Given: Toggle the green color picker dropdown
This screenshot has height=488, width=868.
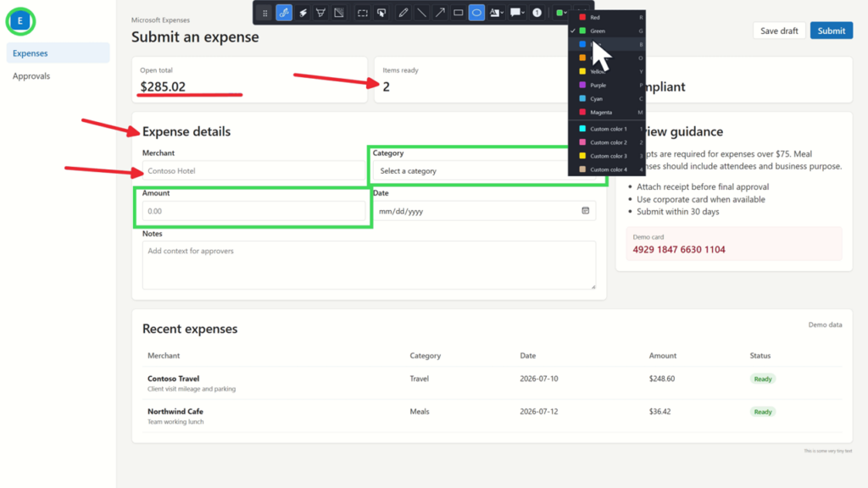Looking at the screenshot, I should pos(561,13).
